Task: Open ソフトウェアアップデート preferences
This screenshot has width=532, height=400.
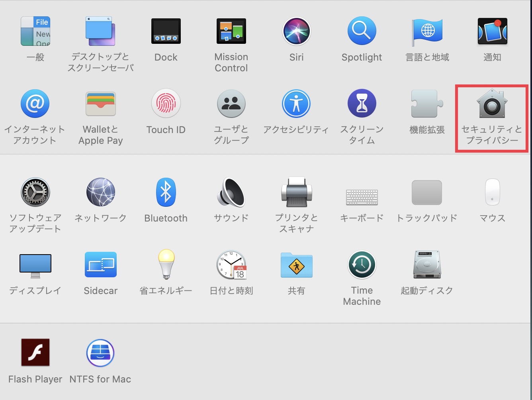Action: tap(35, 192)
